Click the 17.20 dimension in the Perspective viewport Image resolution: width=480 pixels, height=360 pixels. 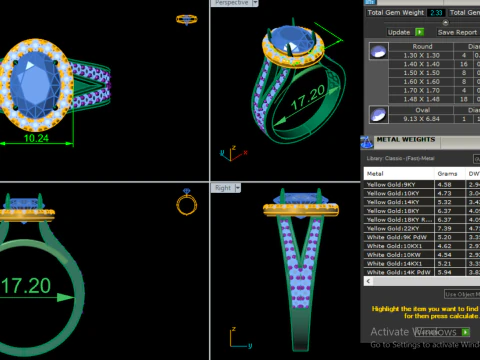click(x=308, y=97)
